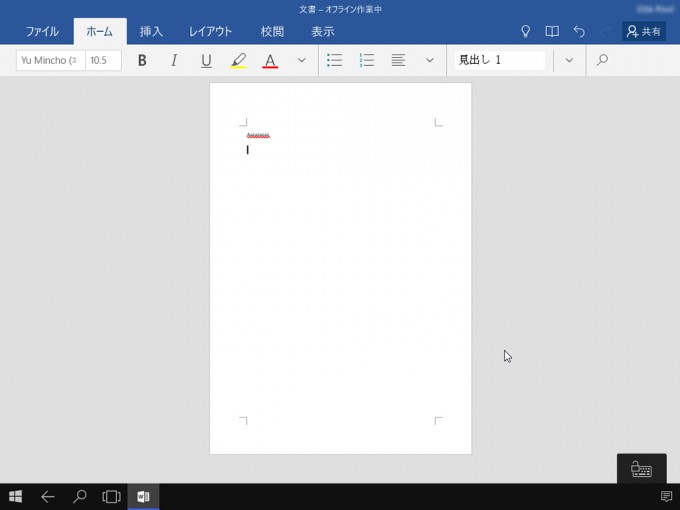
Task: Open the find search tool
Action: coord(602,60)
